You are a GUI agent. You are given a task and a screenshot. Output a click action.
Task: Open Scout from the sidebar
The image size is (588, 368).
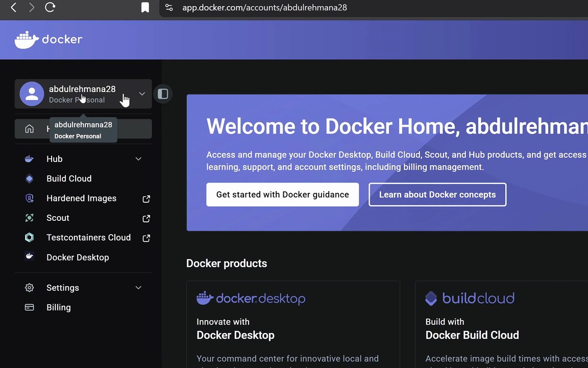58,218
